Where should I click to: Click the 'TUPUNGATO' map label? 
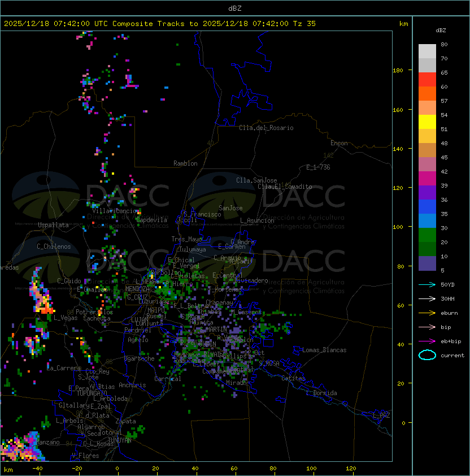click(92, 393)
